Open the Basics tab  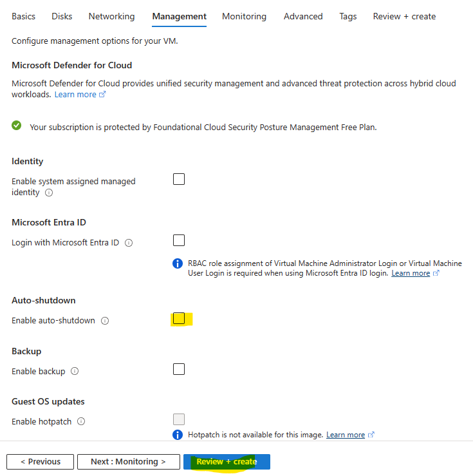(23, 16)
